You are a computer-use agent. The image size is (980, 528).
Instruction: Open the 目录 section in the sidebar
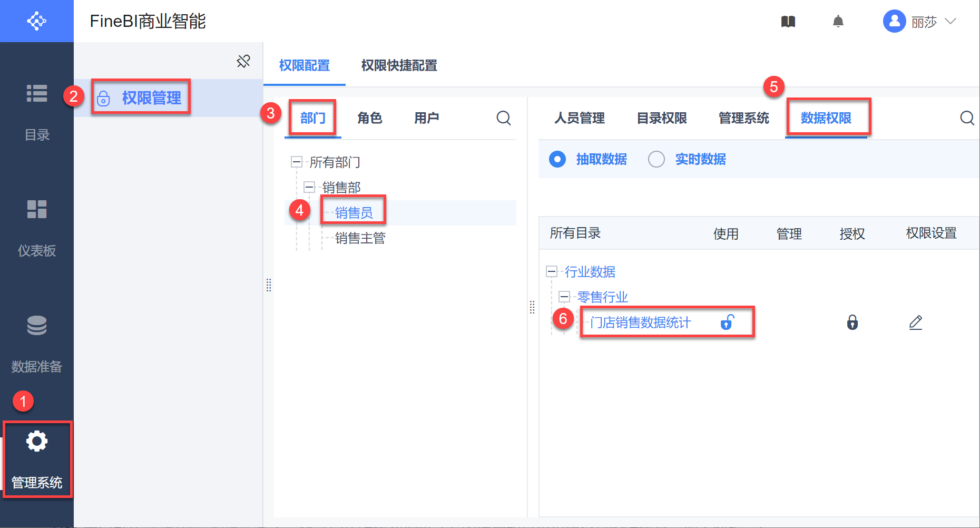tap(37, 112)
